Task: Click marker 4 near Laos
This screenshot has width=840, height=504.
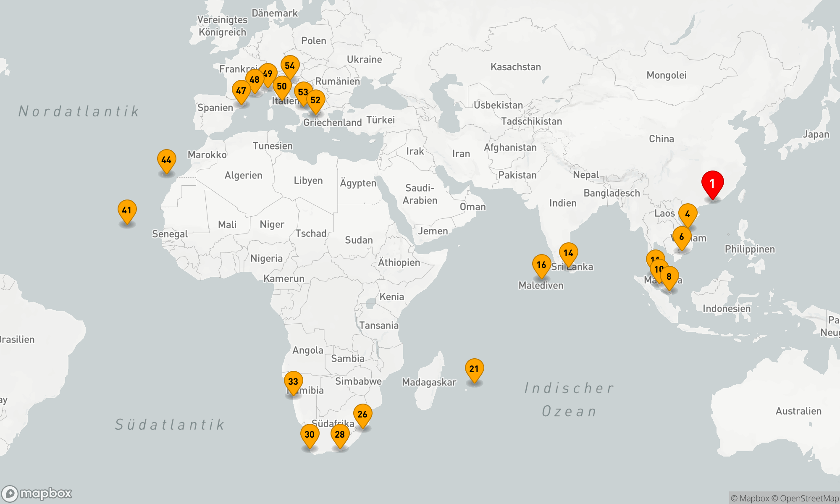Action: (x=688, y=214)
